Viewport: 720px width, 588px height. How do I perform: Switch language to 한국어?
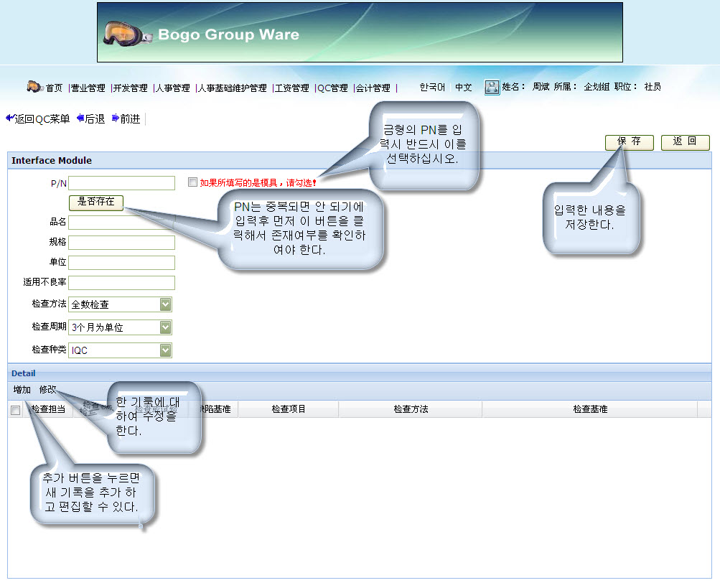tap(432, 87)
